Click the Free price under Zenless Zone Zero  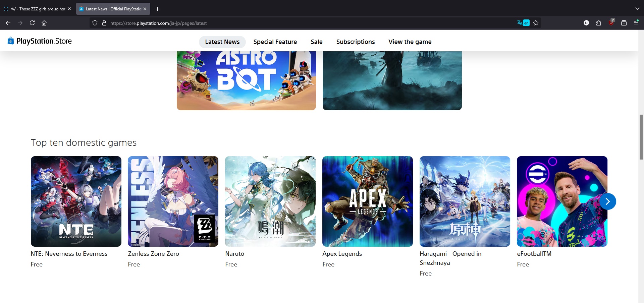point(134,264)
